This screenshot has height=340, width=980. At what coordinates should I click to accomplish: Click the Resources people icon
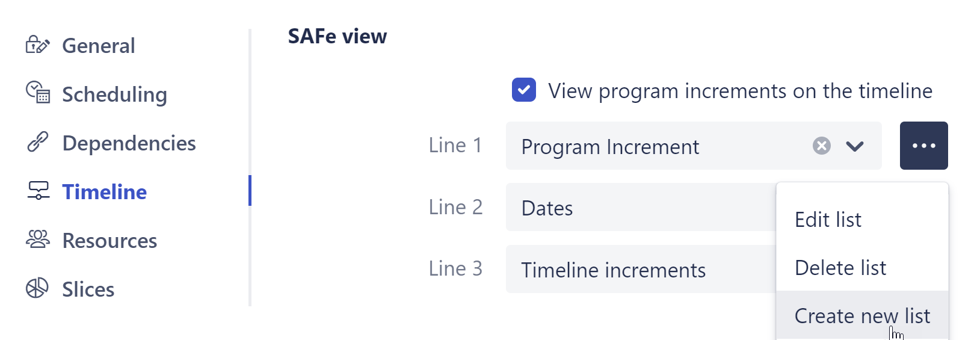click(x=37, y=240)
